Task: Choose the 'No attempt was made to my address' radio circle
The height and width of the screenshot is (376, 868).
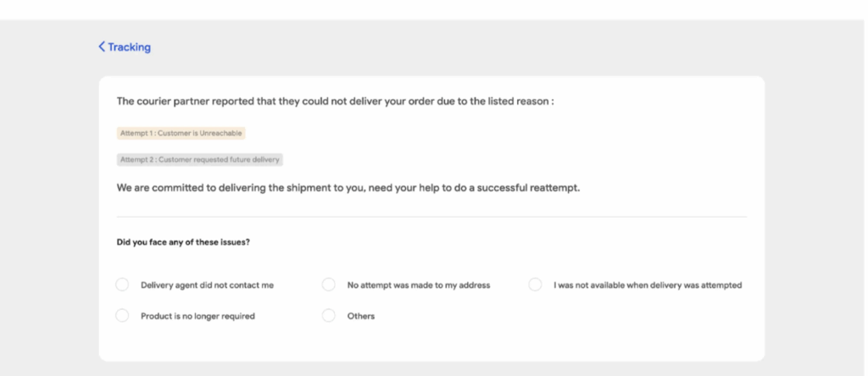Action: (329, 285)
